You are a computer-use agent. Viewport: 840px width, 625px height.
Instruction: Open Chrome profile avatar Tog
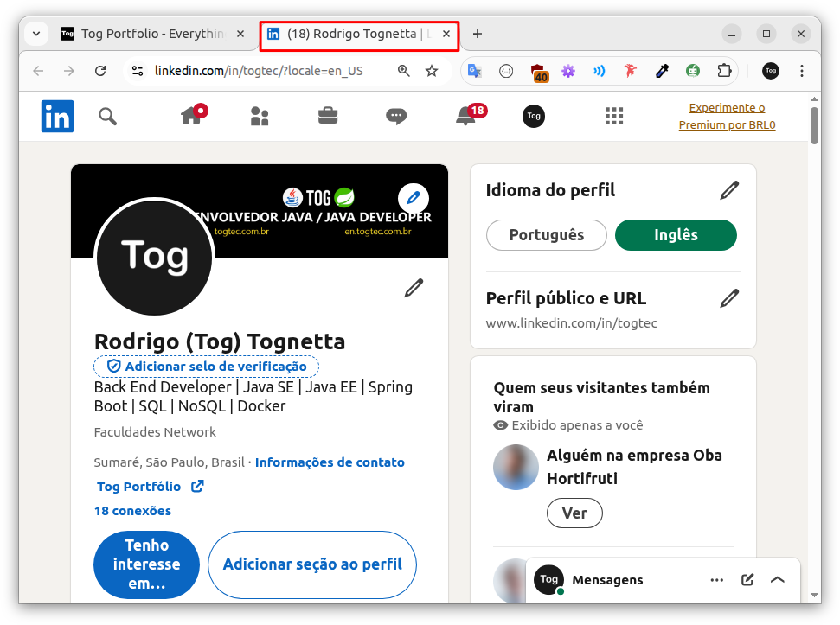pyautogui.click(x=771, y=71)
